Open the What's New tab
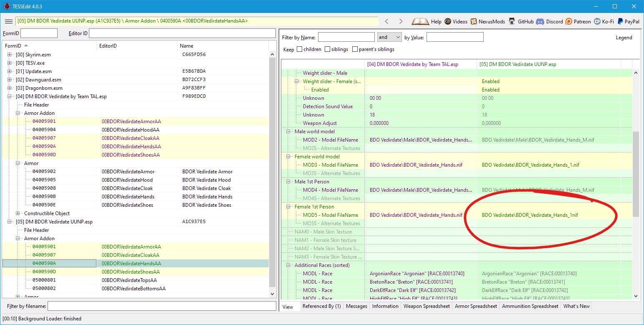 [576, 306]
